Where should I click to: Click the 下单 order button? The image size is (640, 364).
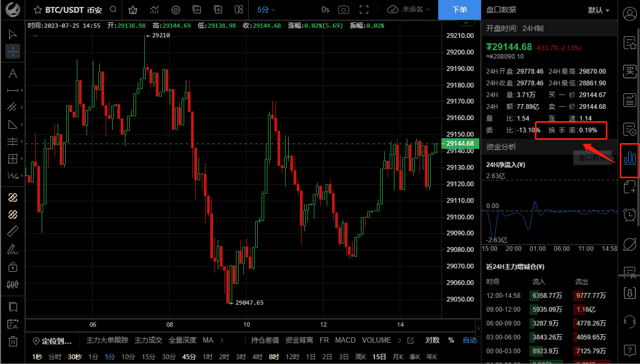460,10
